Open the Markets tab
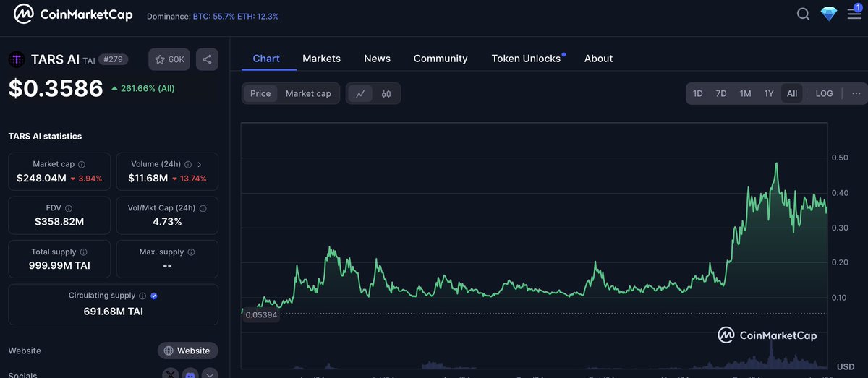 coord(321,59)
